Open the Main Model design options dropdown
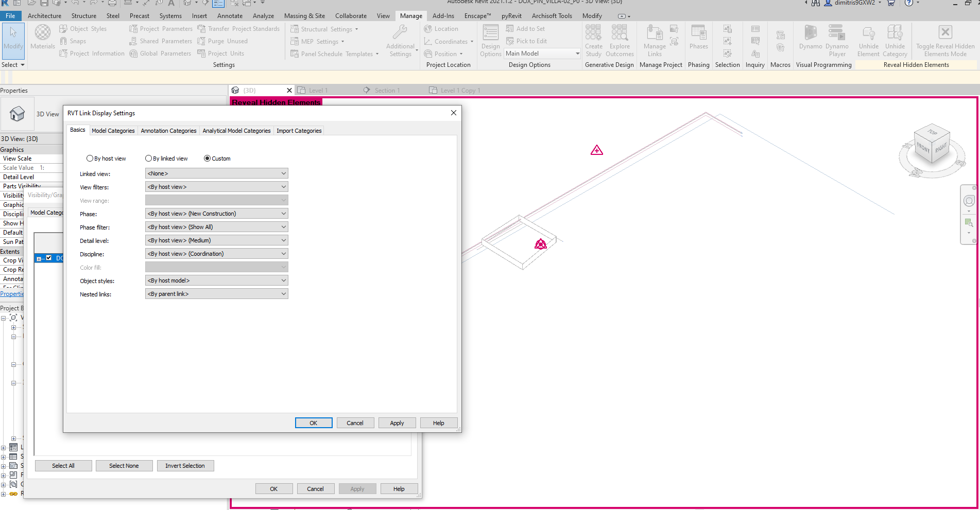Viewport: 980px width, 510px height. point(577,53)
